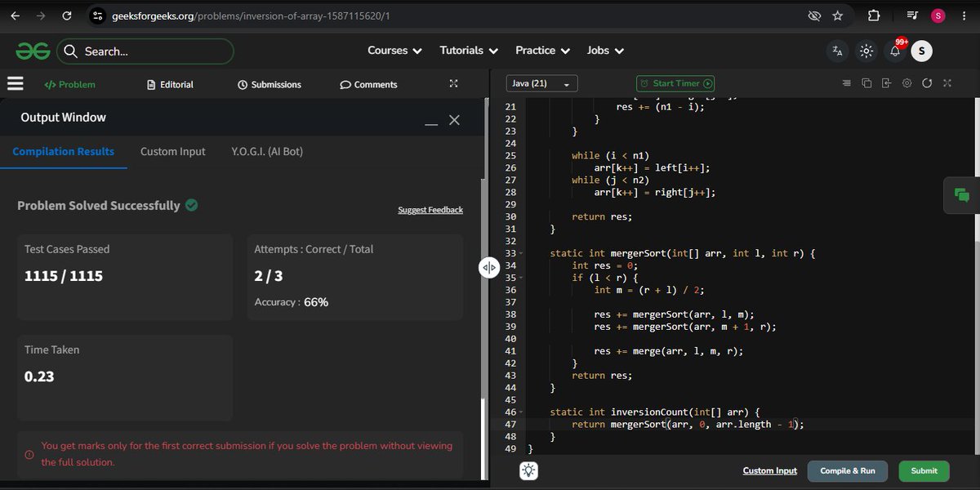The image size is (980, 490).
Task: Expand the Jobs menu
Action: [605, 51]
